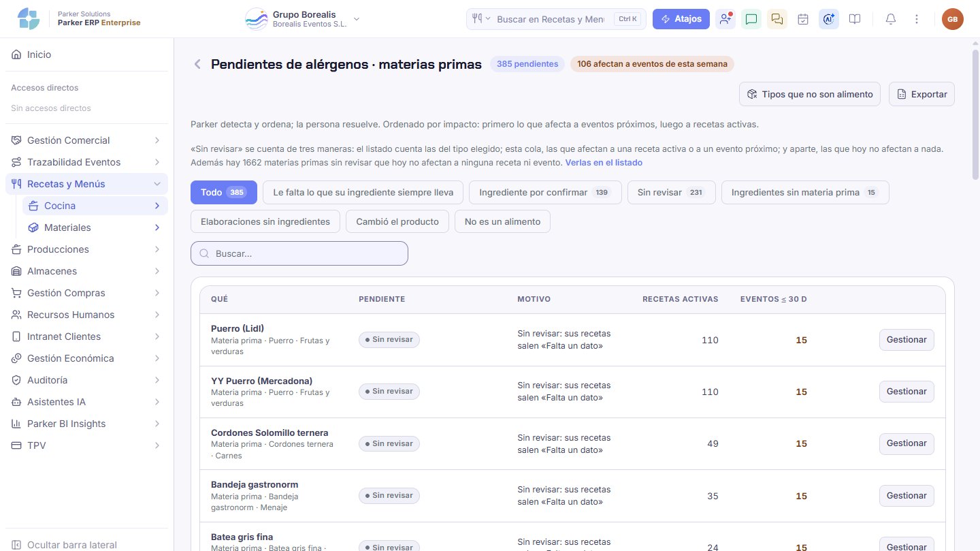
Task: Expand Gestión Comercial in sidebar
Action: (x=86, y=140)
